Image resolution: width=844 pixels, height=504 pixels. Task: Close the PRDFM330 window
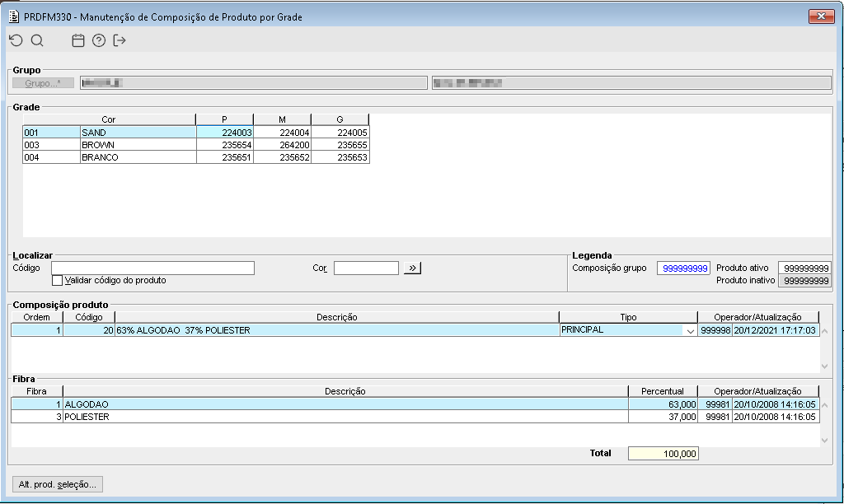point(822,16)
